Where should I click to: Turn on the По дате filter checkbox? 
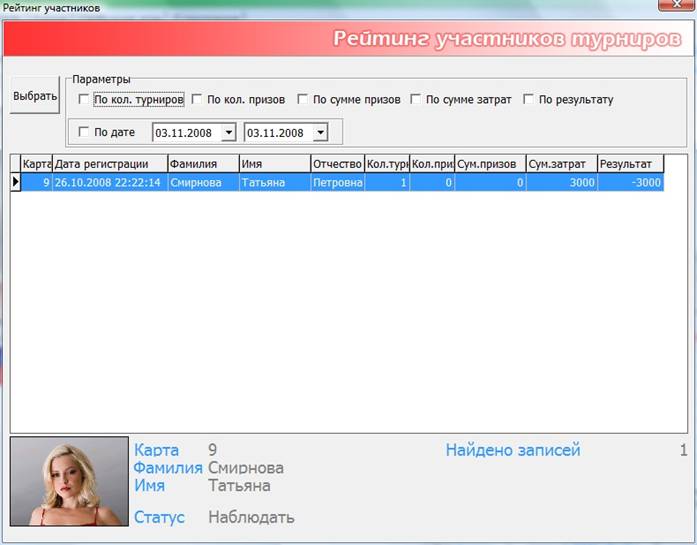tap(83, 132)
